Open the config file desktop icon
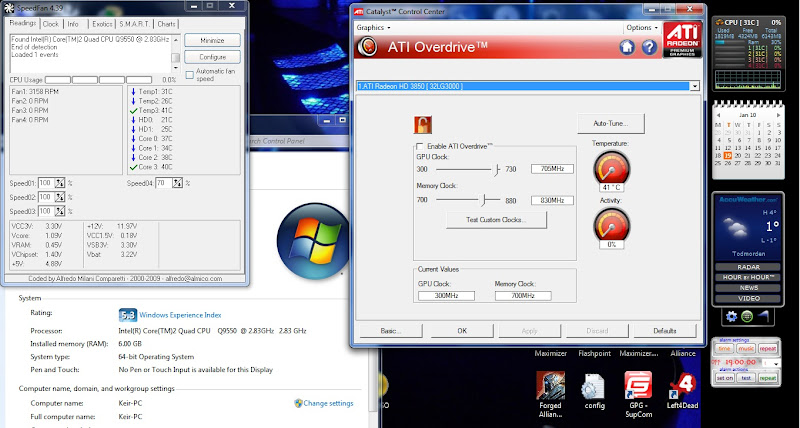The width and height of the screenshot is (800, 428). tap(593, 386)
